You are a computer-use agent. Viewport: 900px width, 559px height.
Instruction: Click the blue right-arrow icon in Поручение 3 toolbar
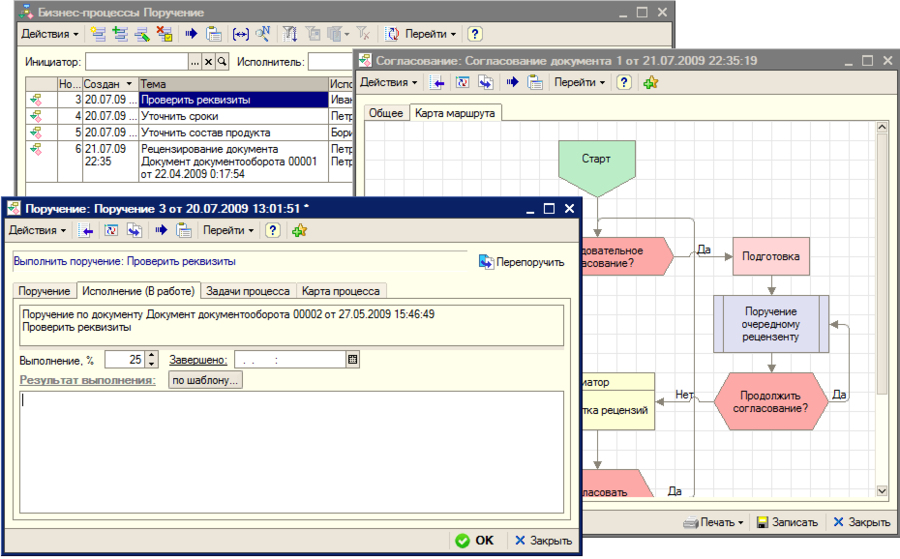coord(161,230)
